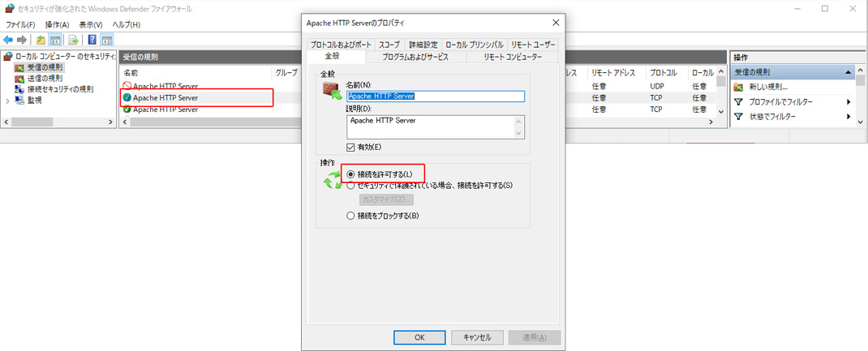Screen dimensions: 868x351
Task: Click the firewall icon in the title bar
Action: [x=10, y=9]
